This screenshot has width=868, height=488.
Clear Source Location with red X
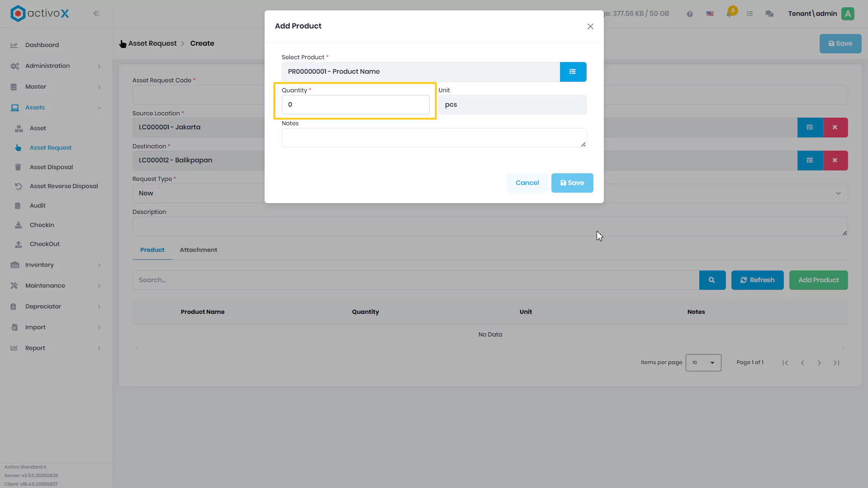tap(835, 128)
